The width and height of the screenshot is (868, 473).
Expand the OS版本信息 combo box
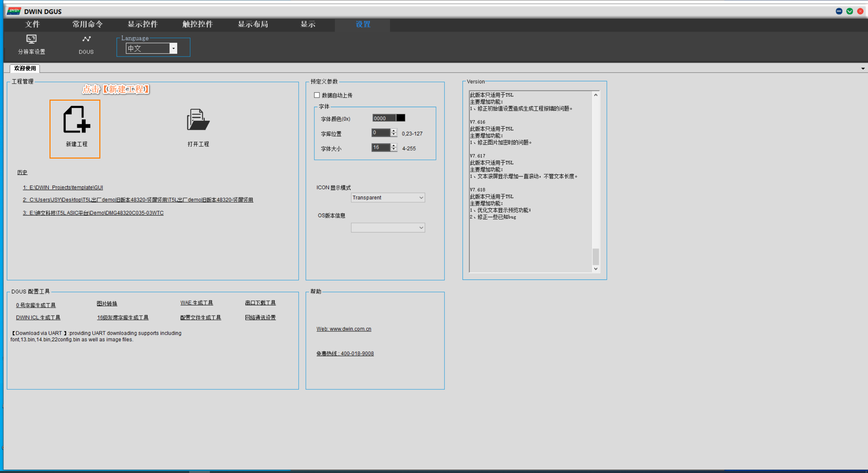coord(388,228)
